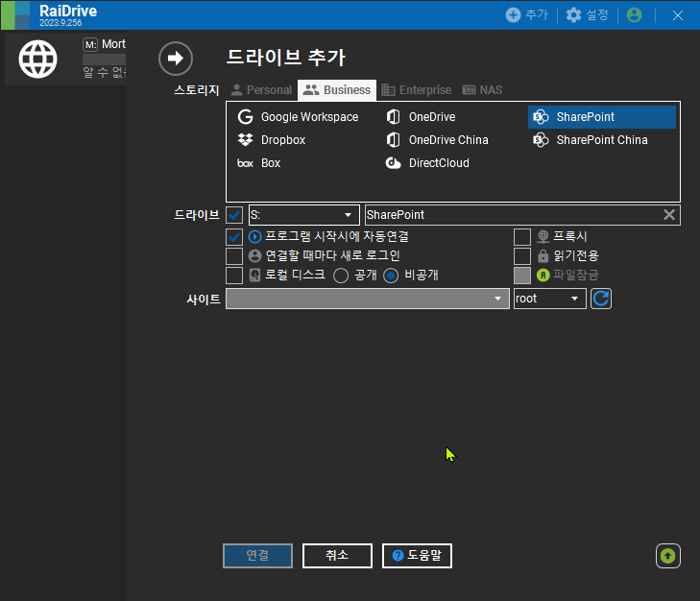
Task: Click the 취소 cancel button
Action: pyautogui.click(x=337, y=556)
